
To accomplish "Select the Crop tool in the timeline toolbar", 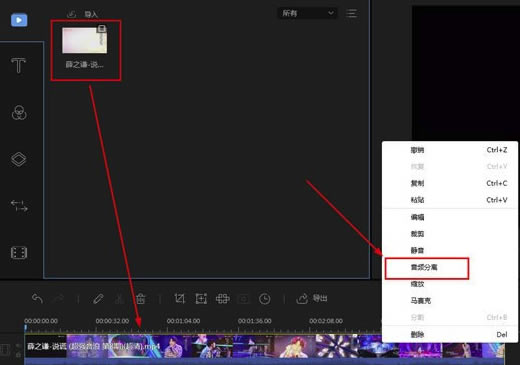I will (x=180, y=299).
